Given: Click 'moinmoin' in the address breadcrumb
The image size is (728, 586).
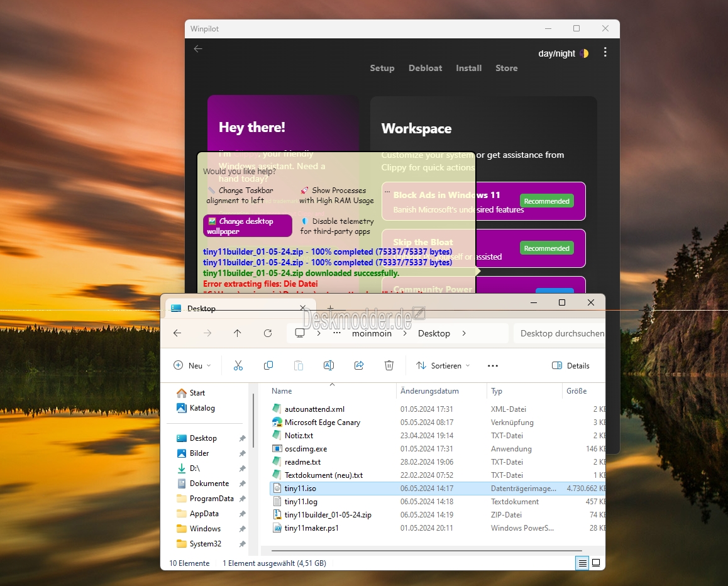Looking at the screenshot, I should [372, 333].
